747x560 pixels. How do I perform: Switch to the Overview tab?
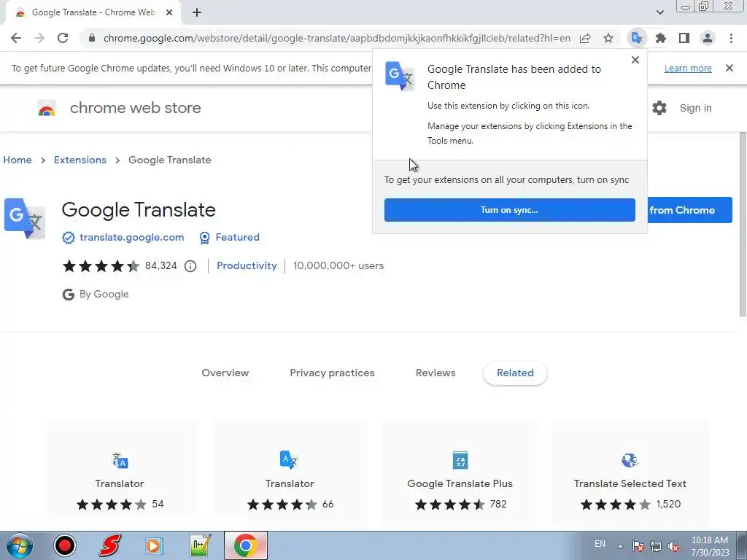coord(225,373)
